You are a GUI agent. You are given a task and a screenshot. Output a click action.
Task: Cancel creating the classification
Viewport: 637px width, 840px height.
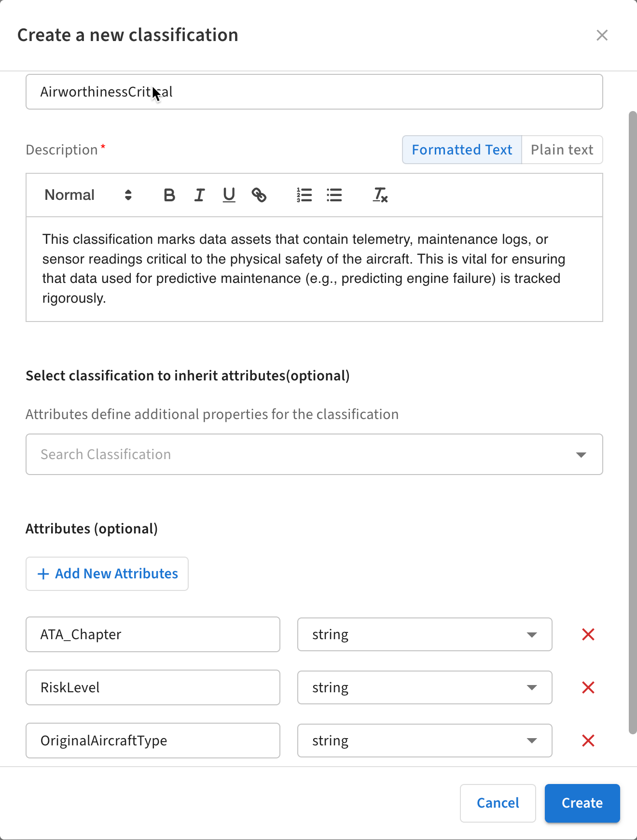pos(498,803)
